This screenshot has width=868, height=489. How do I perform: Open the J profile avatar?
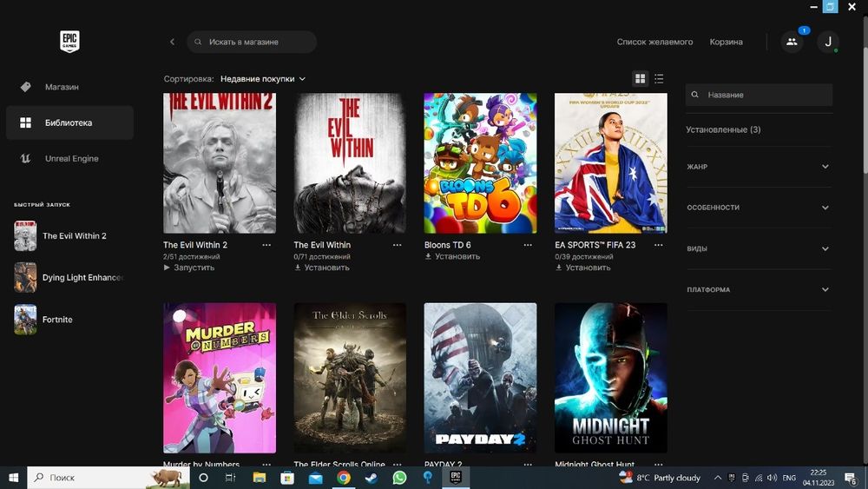828,42
